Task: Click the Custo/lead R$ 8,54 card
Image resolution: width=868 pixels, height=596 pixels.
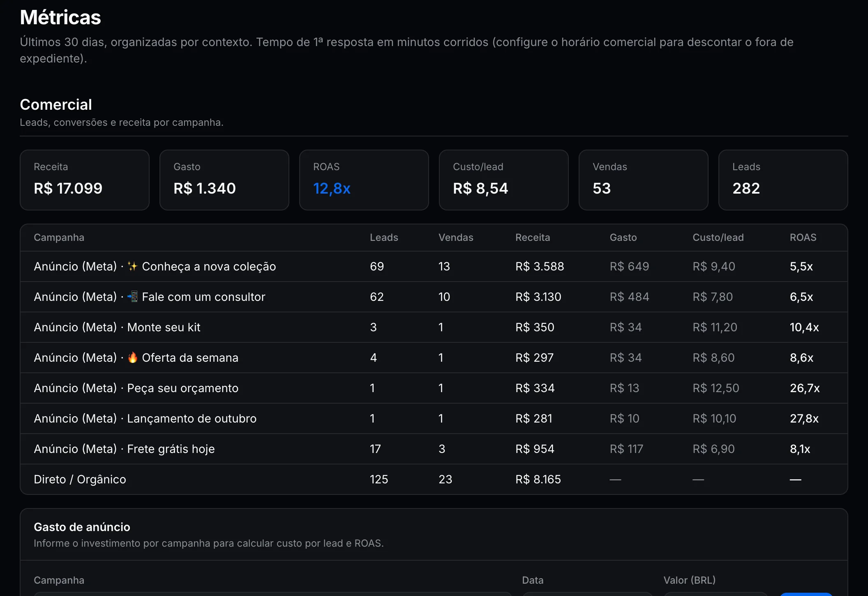Action: (x=504, y=180)
